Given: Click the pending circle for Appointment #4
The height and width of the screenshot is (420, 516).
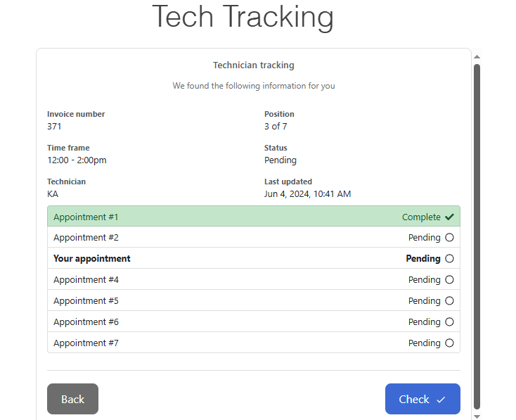Looking at the screenshot, I should (x=449, y=280).
